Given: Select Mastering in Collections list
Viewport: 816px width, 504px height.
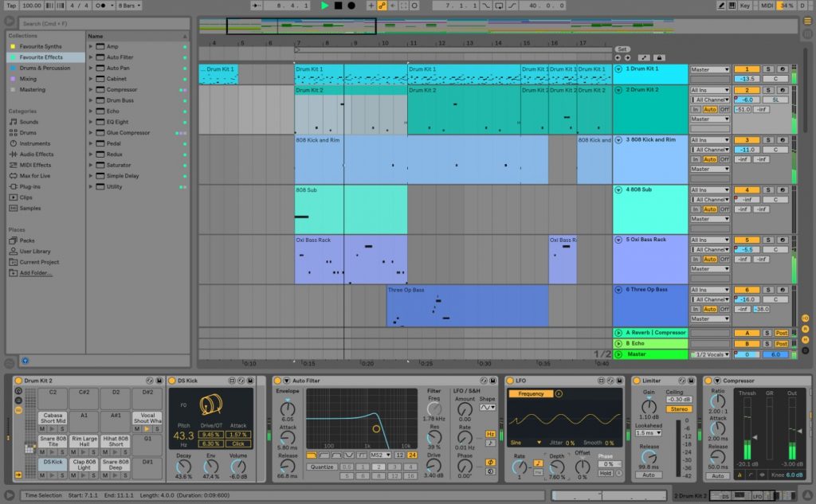Looking at the screenshot, I should (33, 89).
